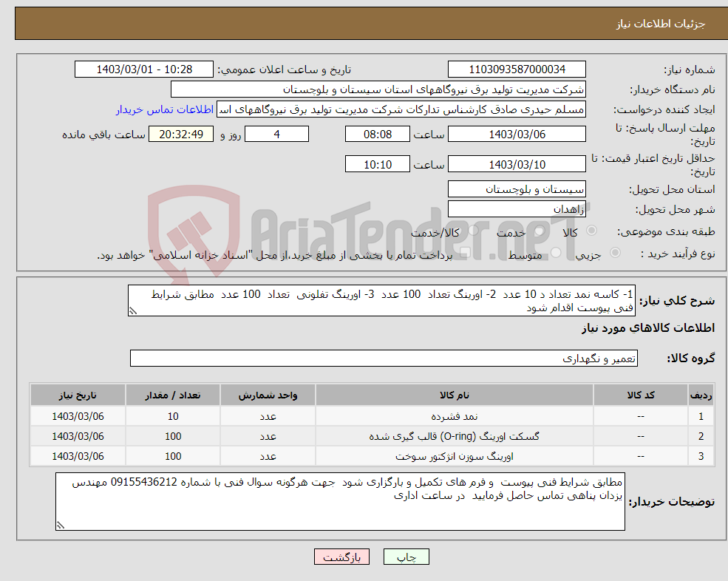Click the چاپ (print) button
Screen dimensions: 728x581
[x=406, y=557]
